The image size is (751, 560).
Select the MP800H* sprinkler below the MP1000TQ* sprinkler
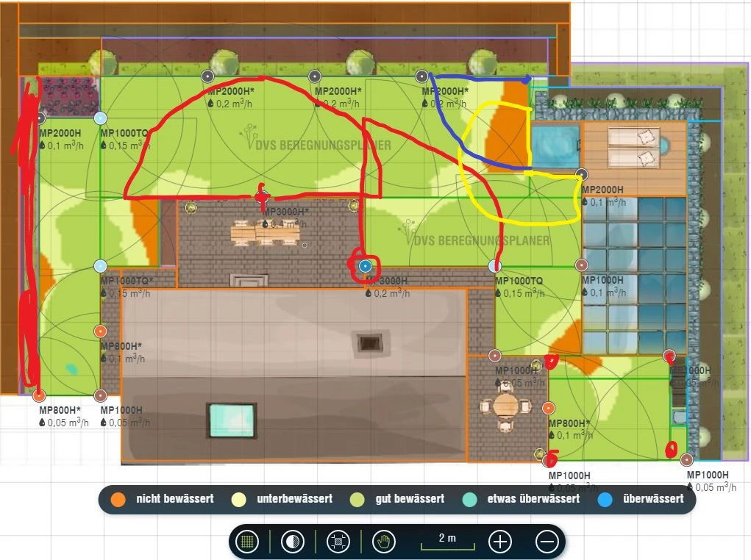pos(100,331)
